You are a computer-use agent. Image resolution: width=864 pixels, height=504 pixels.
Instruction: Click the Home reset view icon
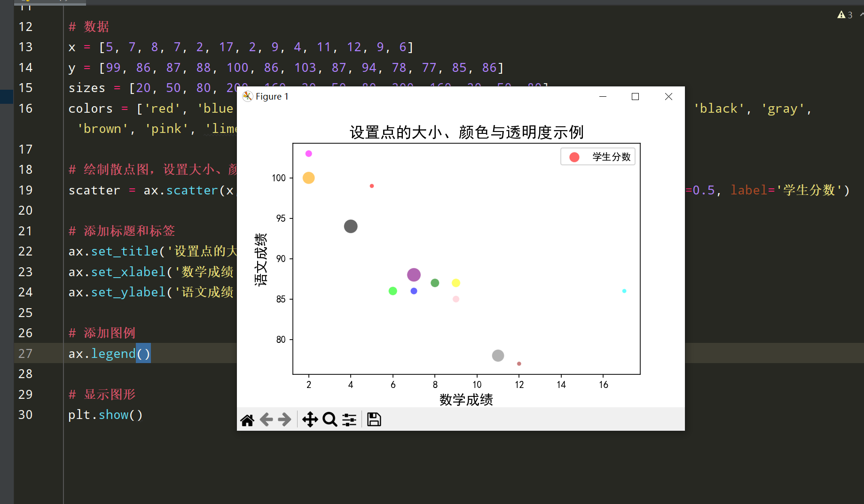pos(247,419)
